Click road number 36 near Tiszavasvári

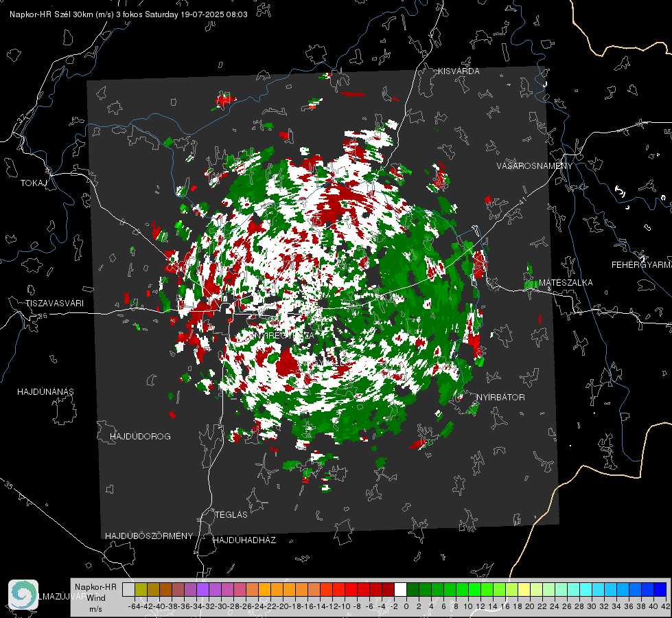43,316
